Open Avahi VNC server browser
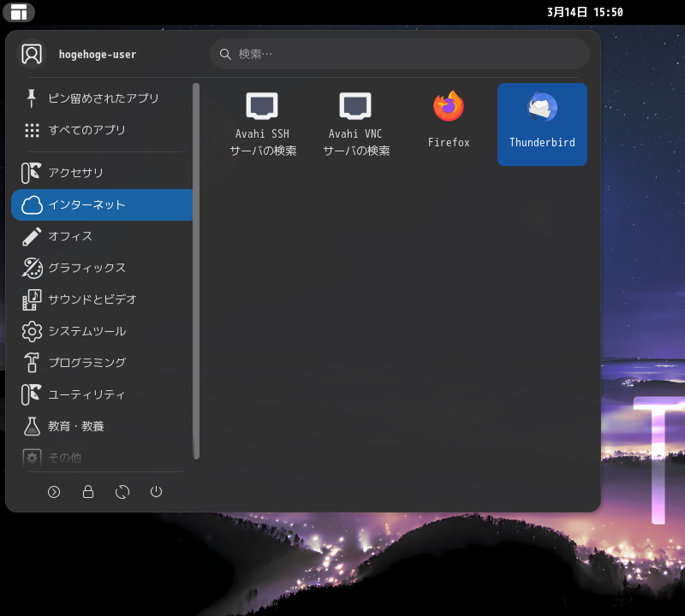This screenshot has width=685, height=616. (x=355, y=123)
